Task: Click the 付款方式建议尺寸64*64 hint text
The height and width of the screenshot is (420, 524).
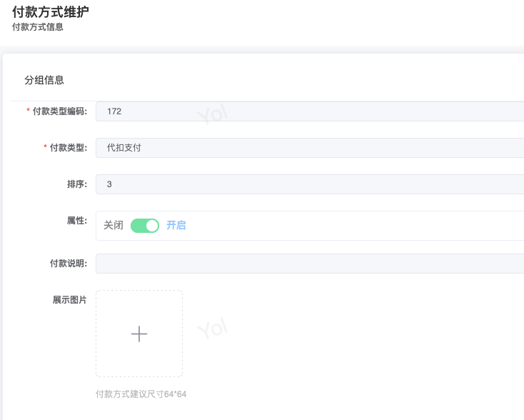Action: pos(141,394)
